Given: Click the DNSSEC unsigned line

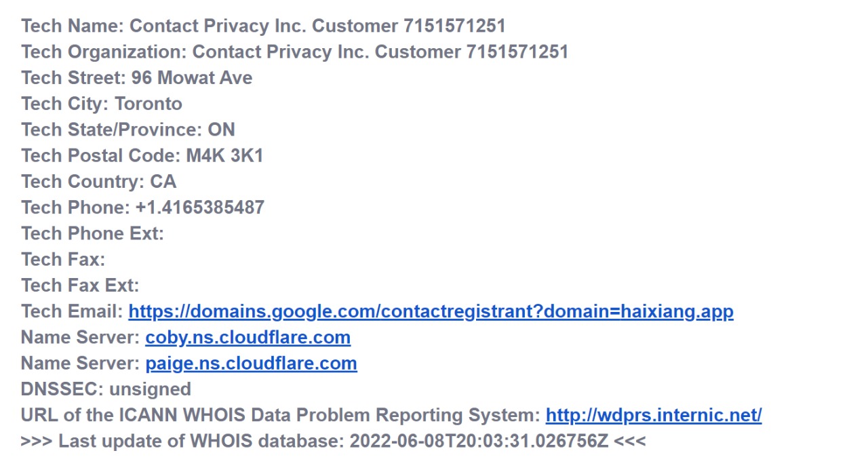Looking at the screenshot, I should click(106, 389).
